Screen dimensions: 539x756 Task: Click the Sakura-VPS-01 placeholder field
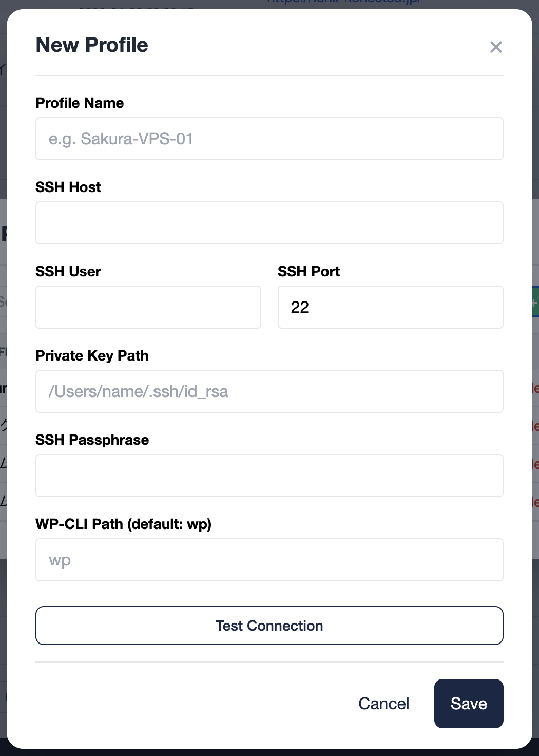[269, 139]
